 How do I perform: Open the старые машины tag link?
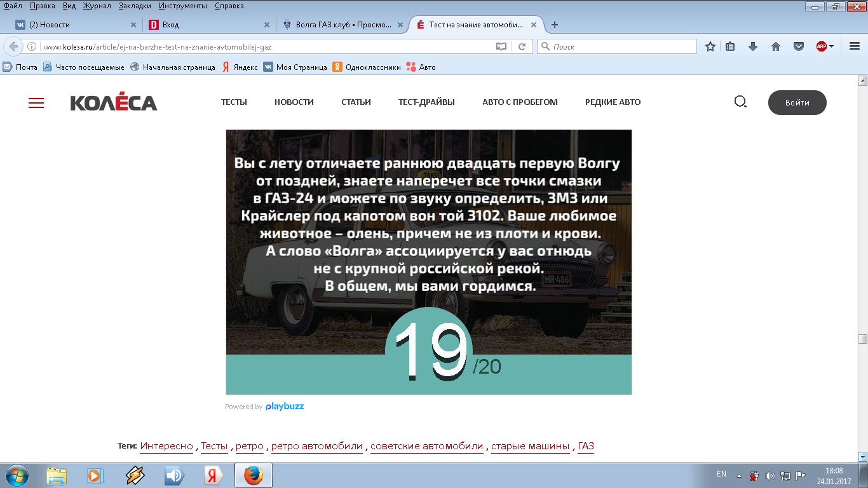coord(531,446)
